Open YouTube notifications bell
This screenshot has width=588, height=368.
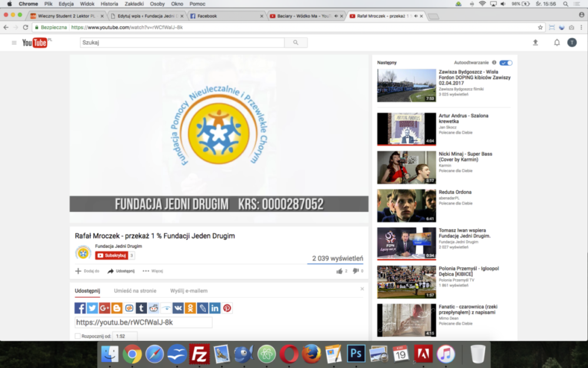[x=557, y=42]
